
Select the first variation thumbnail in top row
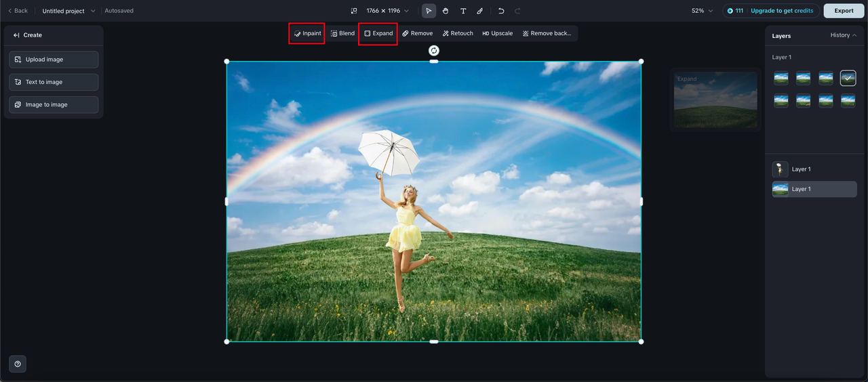[781, 79]
